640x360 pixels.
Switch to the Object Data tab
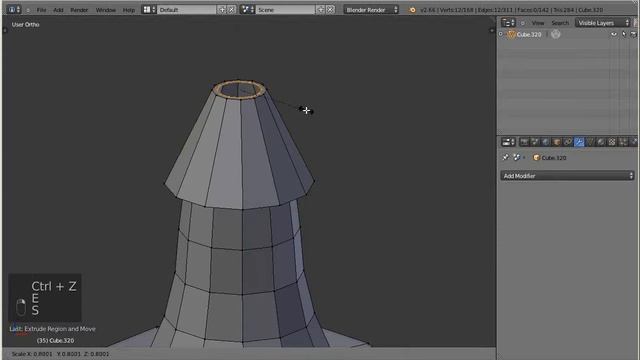coord(590,142)
